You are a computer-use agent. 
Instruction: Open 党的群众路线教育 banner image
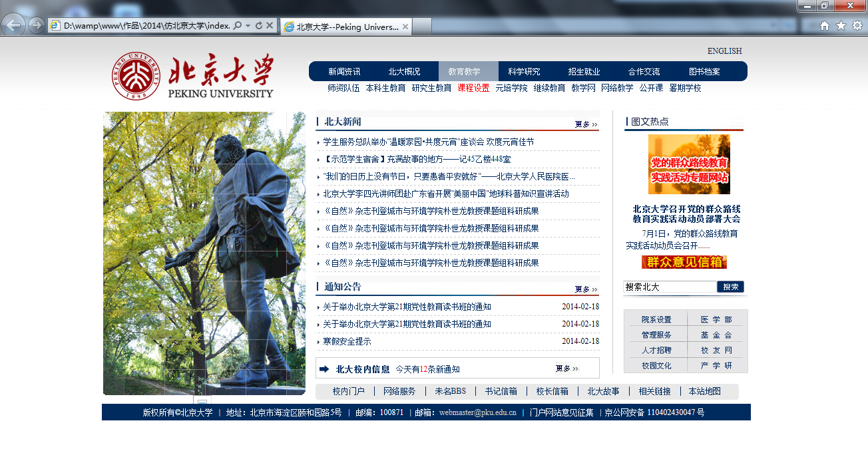click(689, 164)
